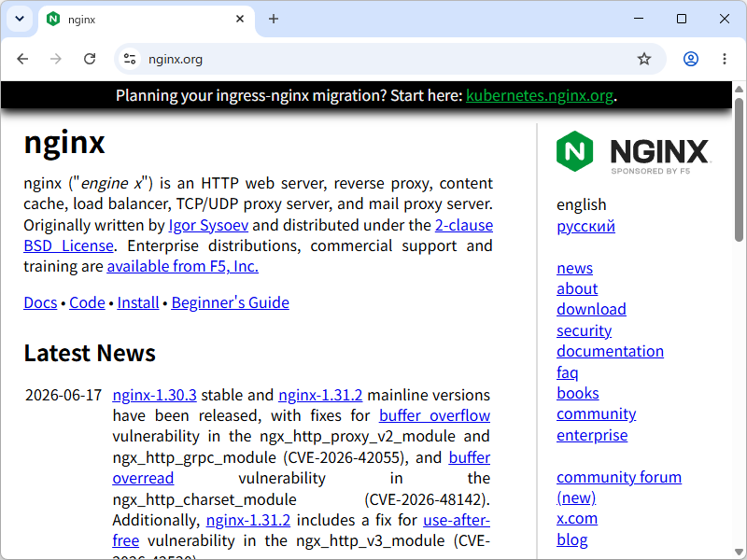747x560 pixels.
Task: Go to the Install link
Action: click(138, 302)
